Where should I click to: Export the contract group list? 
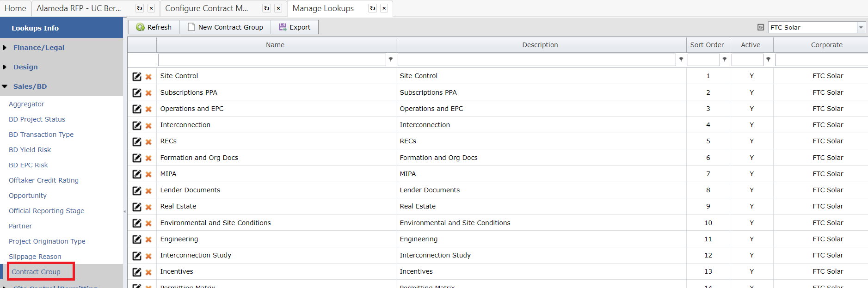[295, 27]
